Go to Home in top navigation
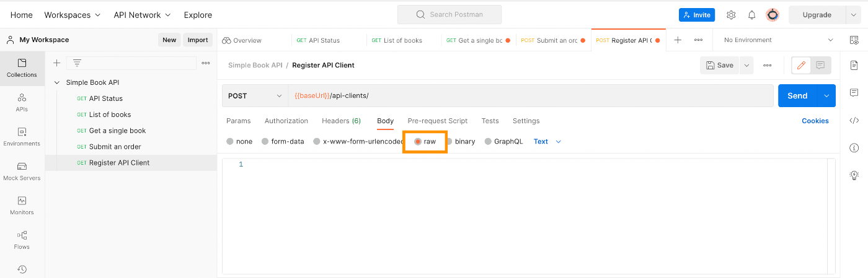This screenshot has width=868, height=278. click(22, 15)
